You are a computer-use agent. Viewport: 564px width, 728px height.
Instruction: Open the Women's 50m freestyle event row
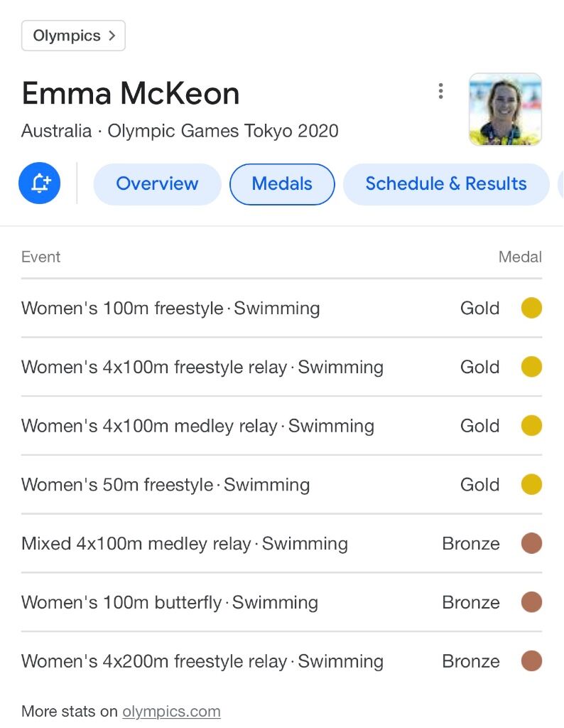click(x=281, y=484)
